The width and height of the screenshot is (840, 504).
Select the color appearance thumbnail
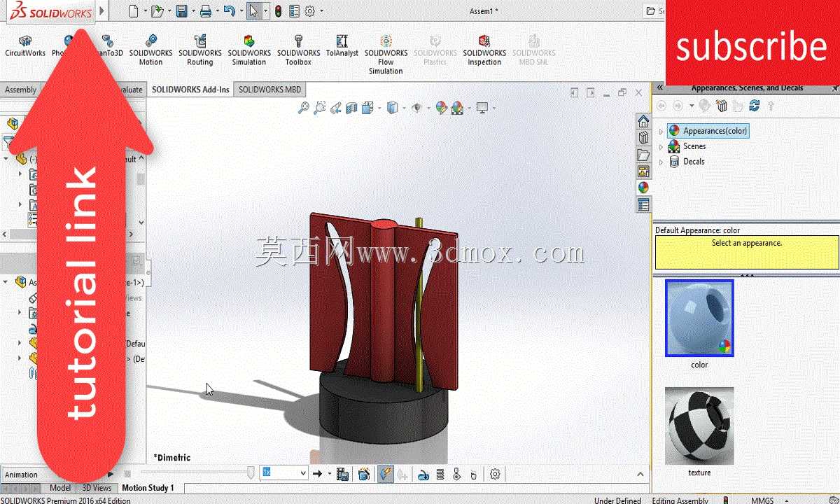[699, 318]
